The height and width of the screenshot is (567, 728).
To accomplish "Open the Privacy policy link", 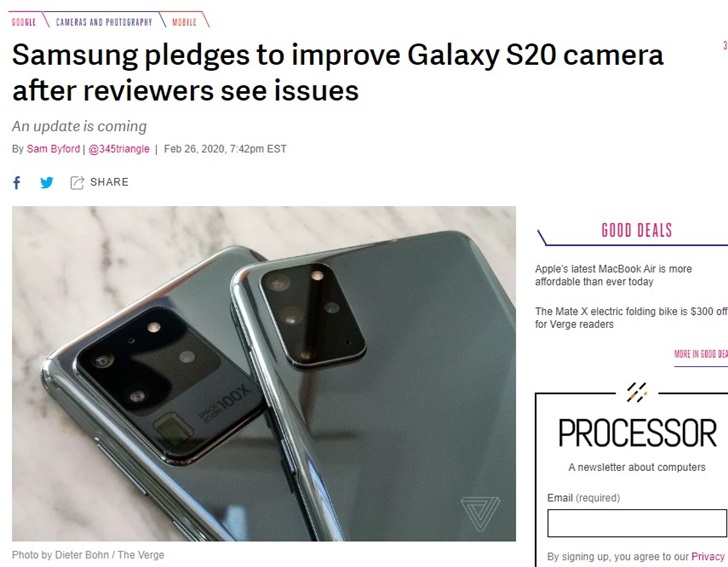I will point(708,556).
